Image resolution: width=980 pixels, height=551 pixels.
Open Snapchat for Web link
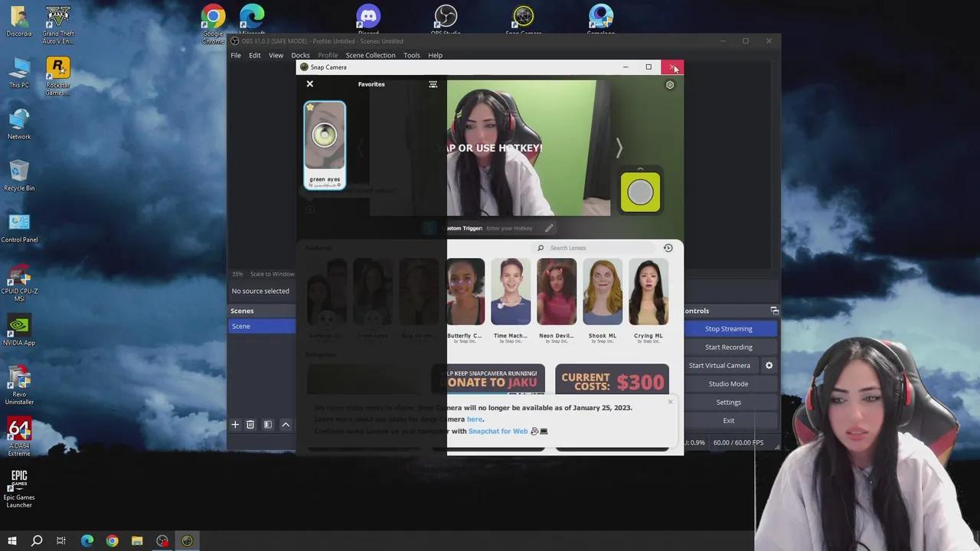(x=498, y=431)
